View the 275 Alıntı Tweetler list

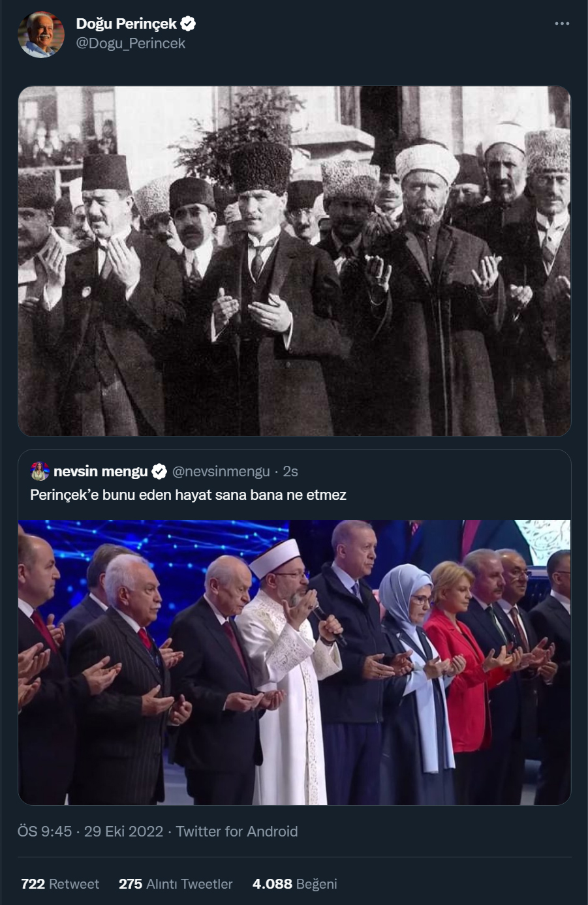tap(176, 884)
